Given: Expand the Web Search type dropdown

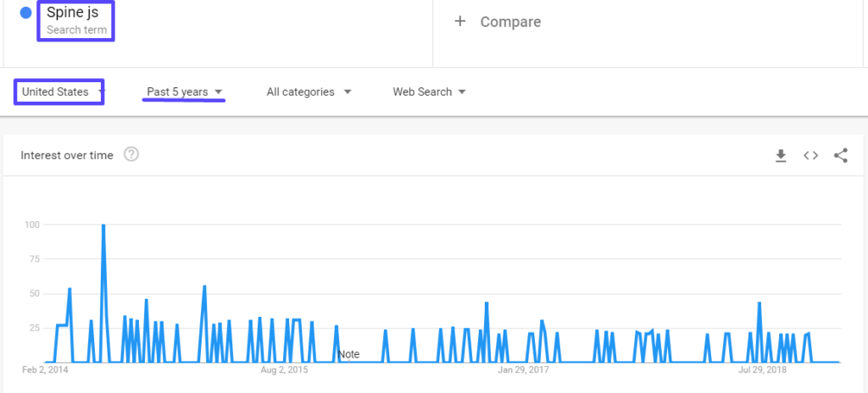Looking at the screenshot, I should tap(429, 91).
